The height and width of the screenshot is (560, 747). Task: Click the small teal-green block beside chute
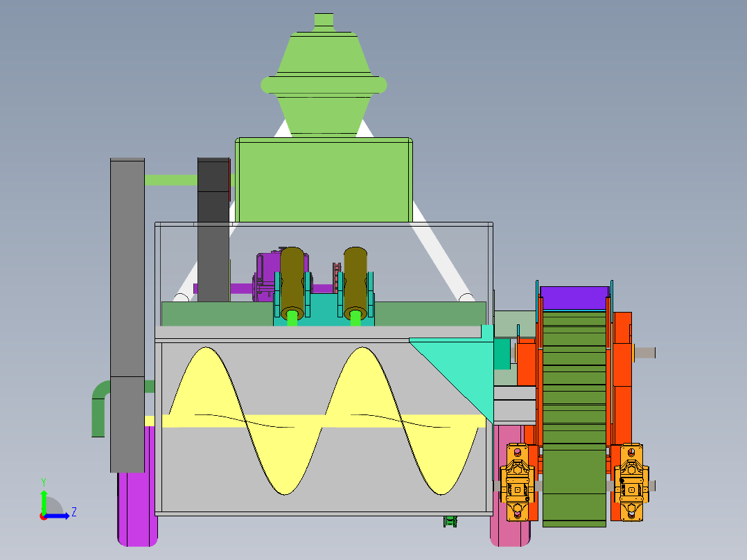coord(502,353)
